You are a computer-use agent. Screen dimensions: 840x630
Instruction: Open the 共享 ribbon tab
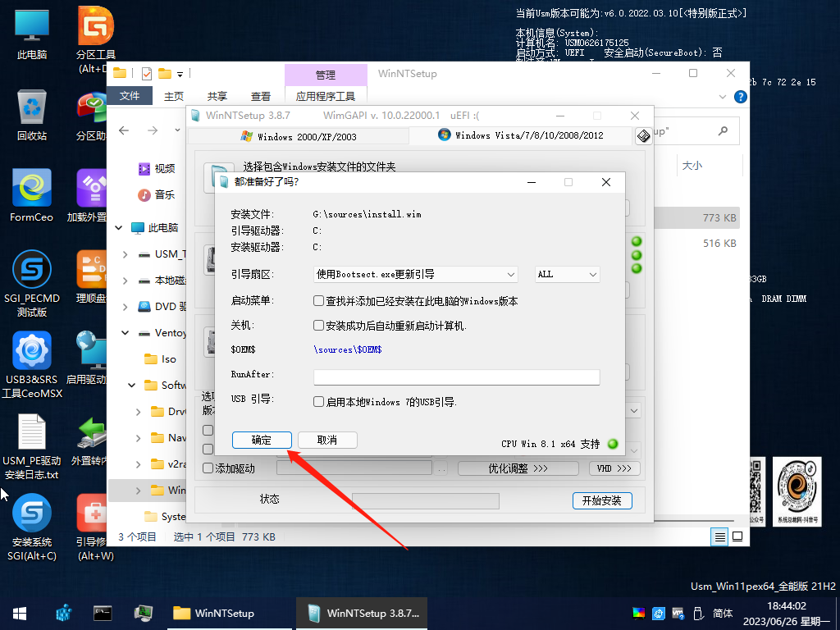(x=217, y=96)
